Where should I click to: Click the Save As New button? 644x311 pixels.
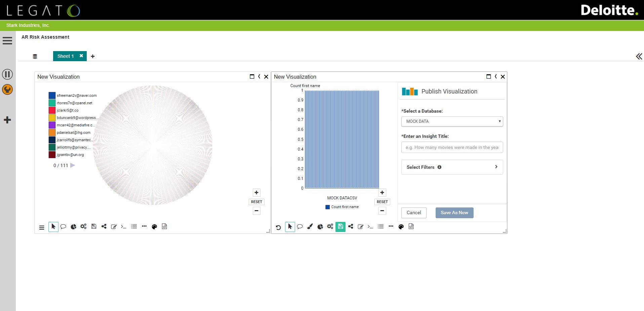point(454,213)
